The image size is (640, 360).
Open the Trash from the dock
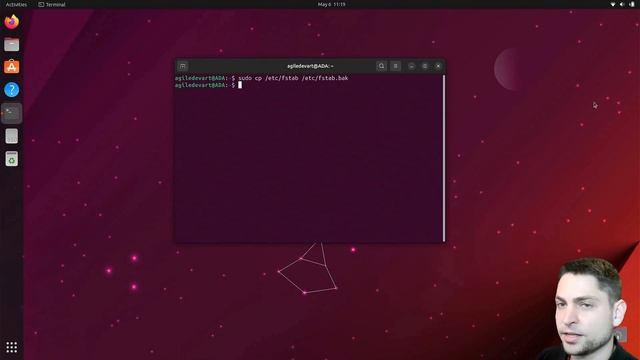(11, 159)
